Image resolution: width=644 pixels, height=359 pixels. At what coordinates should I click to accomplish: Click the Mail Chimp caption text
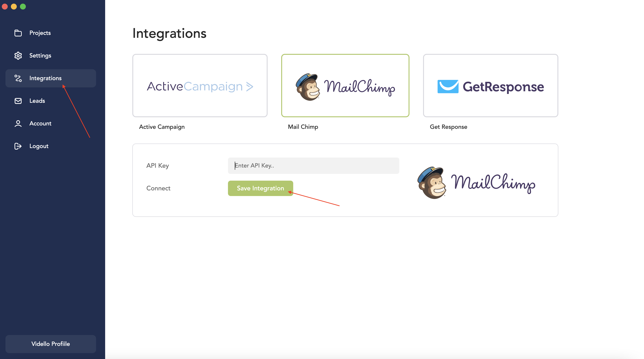tap(303, 127)
